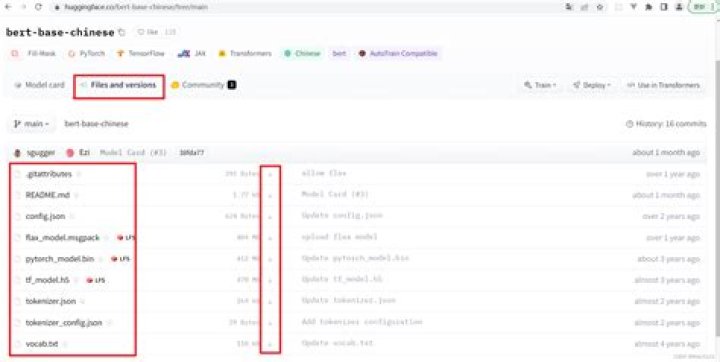Open the flax_model.msgpack row's upload flax model commit
Screen dimensions: 720x362
339,237
